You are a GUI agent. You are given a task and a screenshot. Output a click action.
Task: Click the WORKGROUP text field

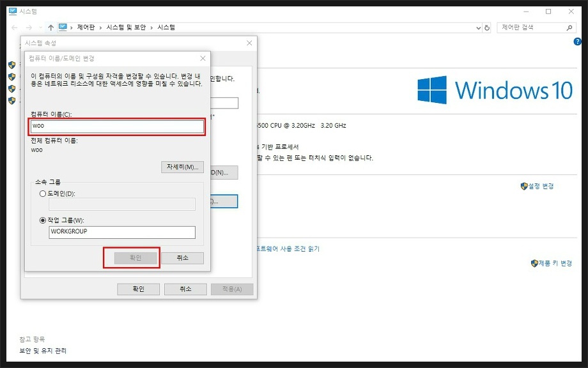122,232
